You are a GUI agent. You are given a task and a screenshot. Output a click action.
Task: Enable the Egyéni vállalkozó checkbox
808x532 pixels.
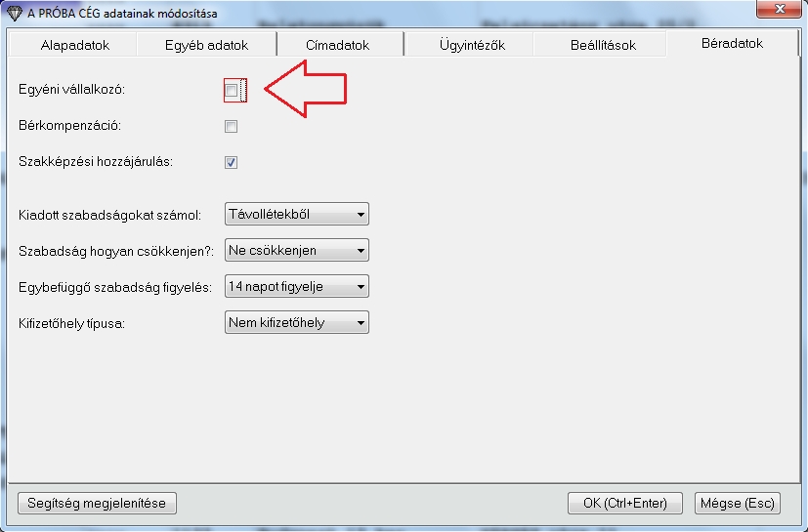(x=232, y=91)
